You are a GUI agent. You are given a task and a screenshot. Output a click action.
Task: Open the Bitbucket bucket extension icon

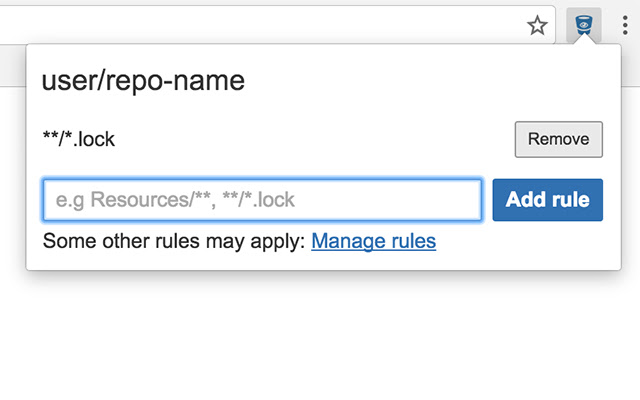(x=584, y=24)
